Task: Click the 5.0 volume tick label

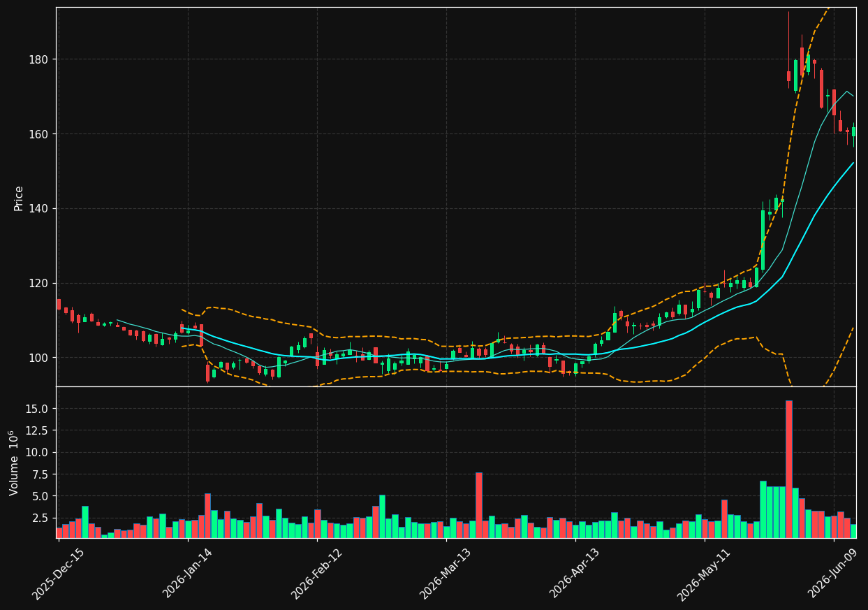Action: click(41, 496)
